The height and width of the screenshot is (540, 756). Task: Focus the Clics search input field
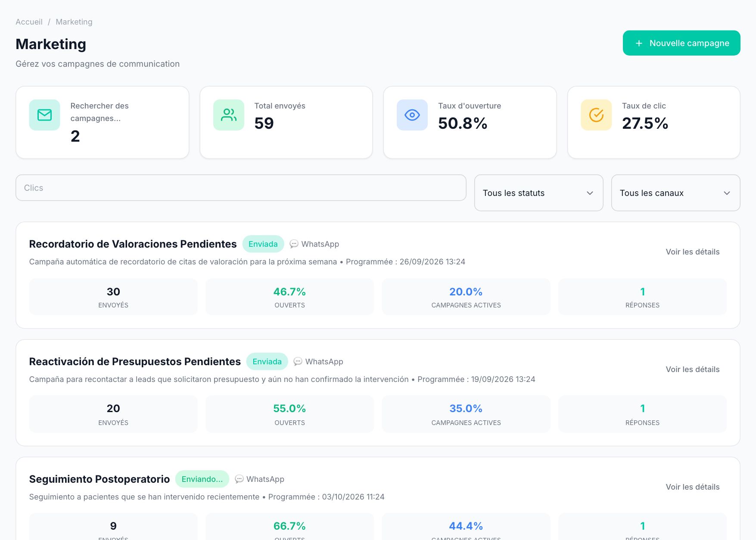(x=241, y=188)
